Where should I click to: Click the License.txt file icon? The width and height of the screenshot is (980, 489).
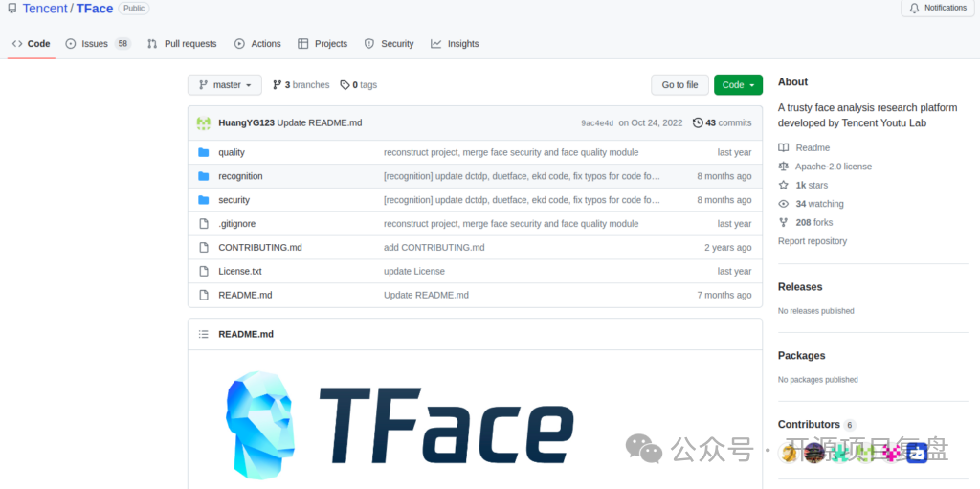click(x=203, y=272)
